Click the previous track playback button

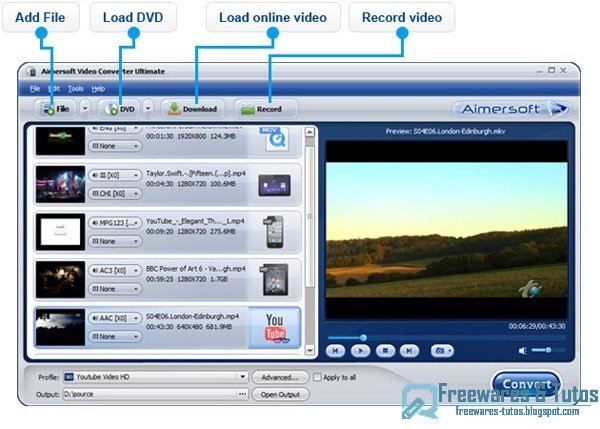pyautogui.click(x=336, y=351)
